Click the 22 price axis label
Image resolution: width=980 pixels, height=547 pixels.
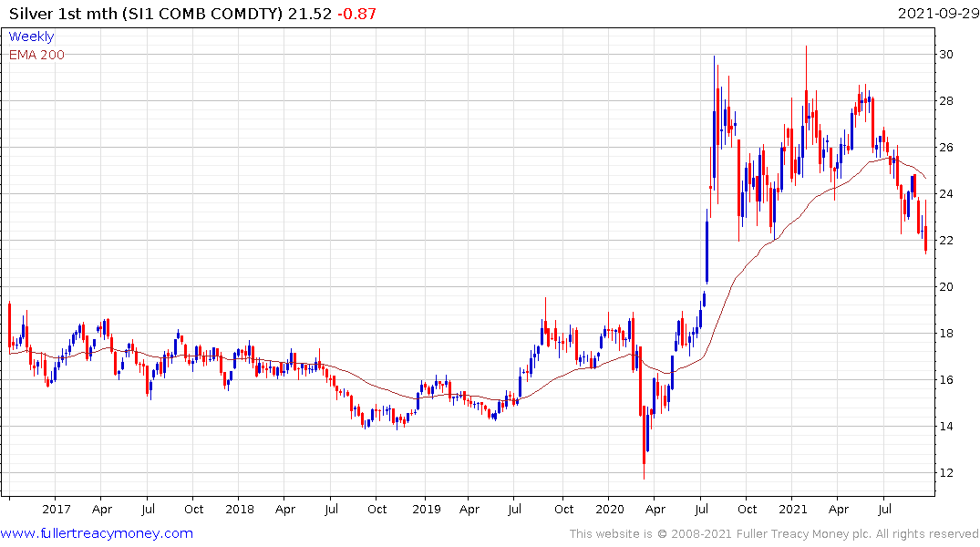click(946, 241)
